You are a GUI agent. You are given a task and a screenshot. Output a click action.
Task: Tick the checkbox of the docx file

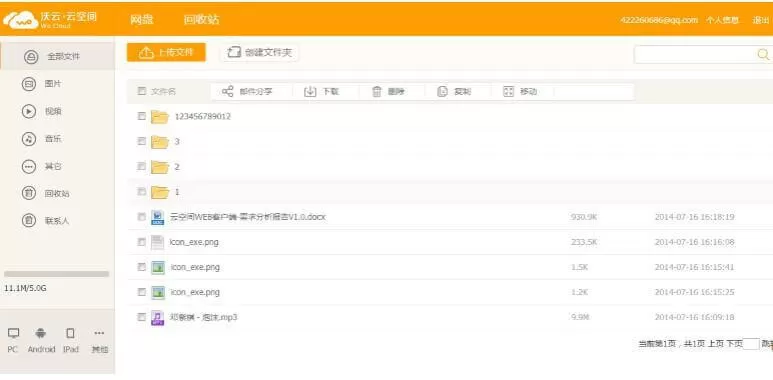point(141,216)
